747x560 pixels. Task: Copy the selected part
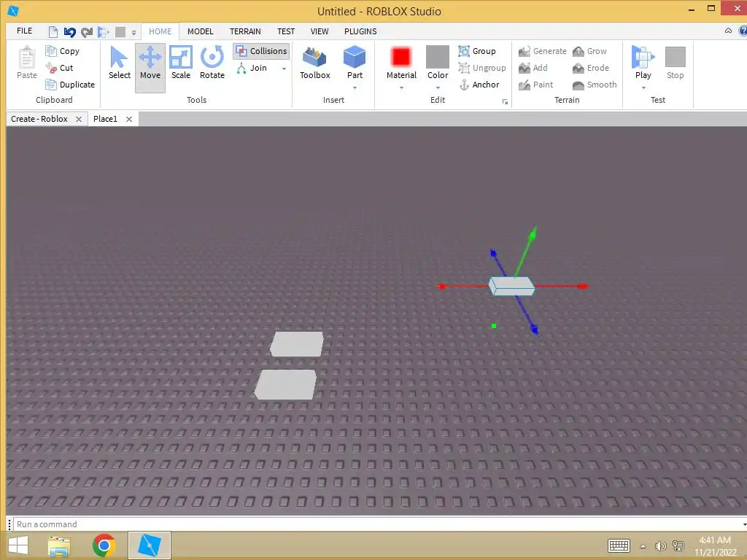click(x=63, y=51)
